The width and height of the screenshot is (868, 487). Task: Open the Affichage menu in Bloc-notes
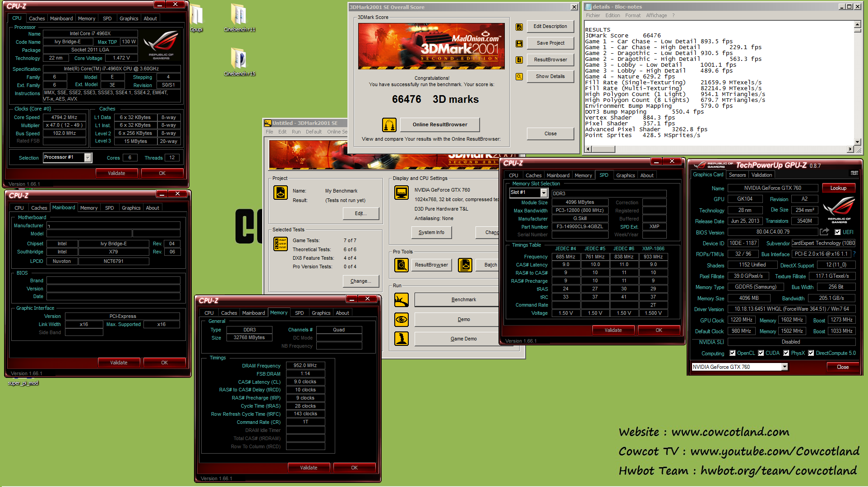pos(656,15)
